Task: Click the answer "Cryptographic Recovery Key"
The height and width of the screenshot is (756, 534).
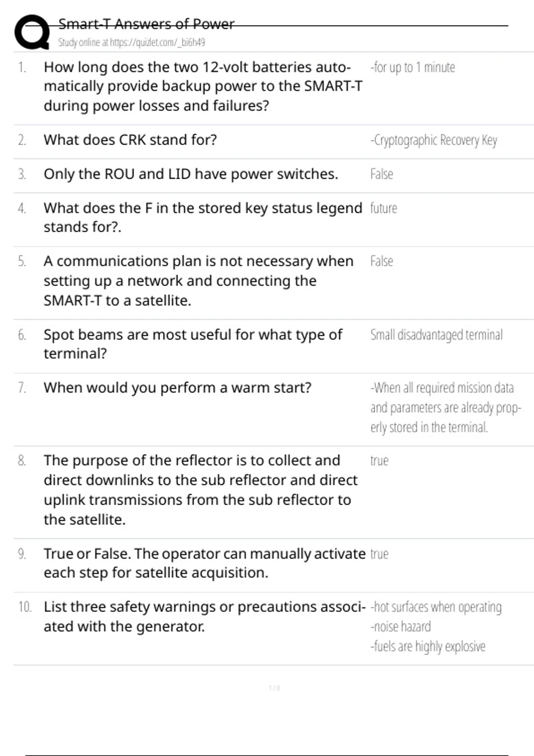Action: tap(434, 141)
